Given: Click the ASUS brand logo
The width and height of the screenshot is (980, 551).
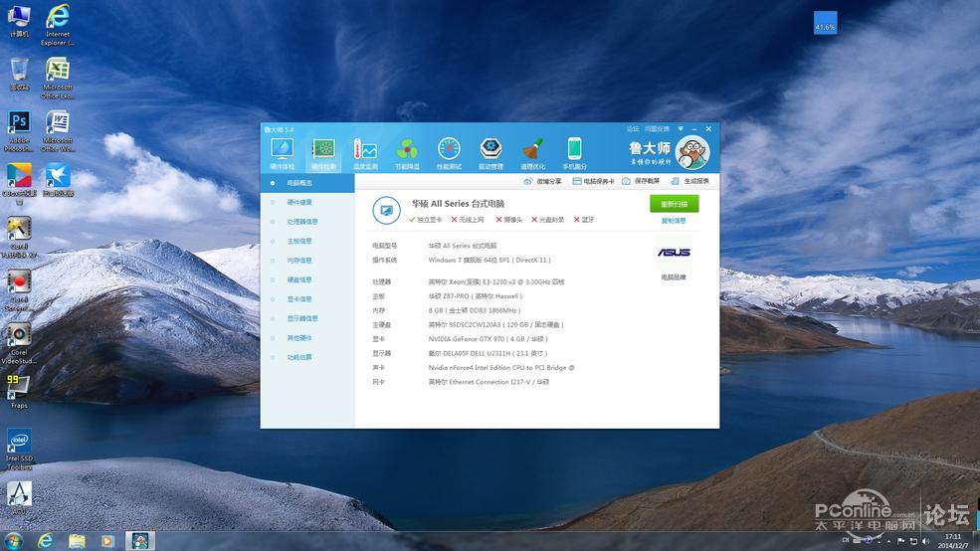Looking at the screenshot, I should (x=674, y=253).
